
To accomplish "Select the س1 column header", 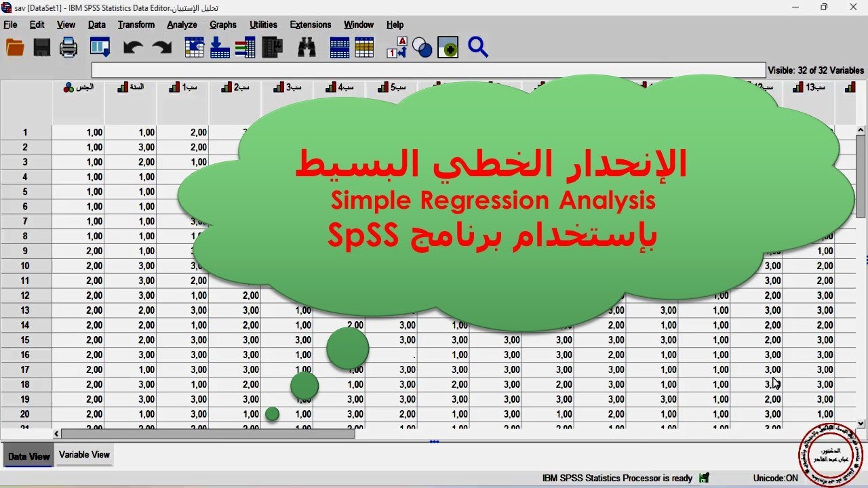I will coord(182,102).
